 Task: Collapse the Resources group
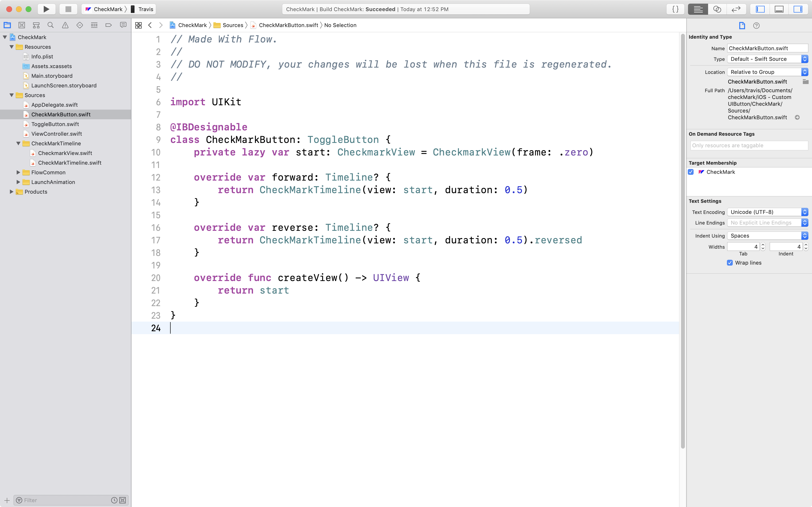point(12,47)
